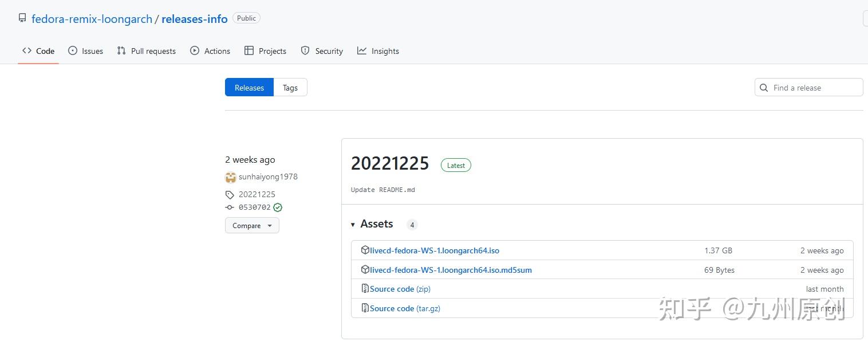Click the package icon beside the md5sum file

[x=365, y=269]
